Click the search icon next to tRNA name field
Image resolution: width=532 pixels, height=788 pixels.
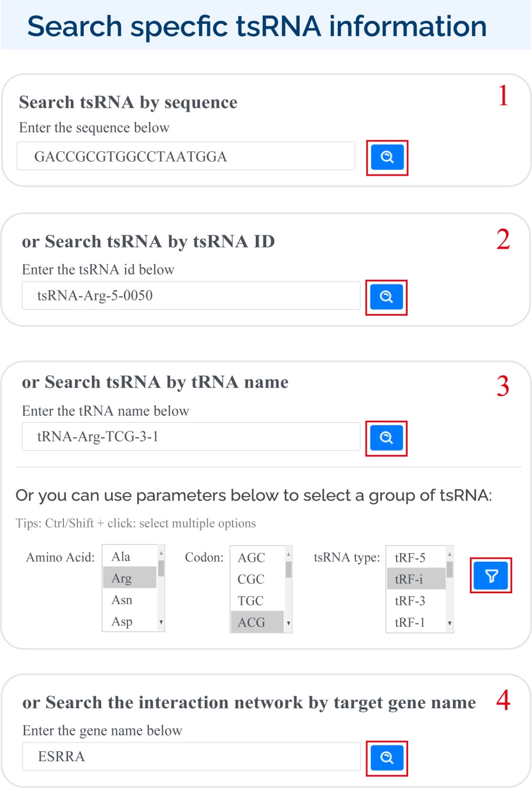[386, 438]
